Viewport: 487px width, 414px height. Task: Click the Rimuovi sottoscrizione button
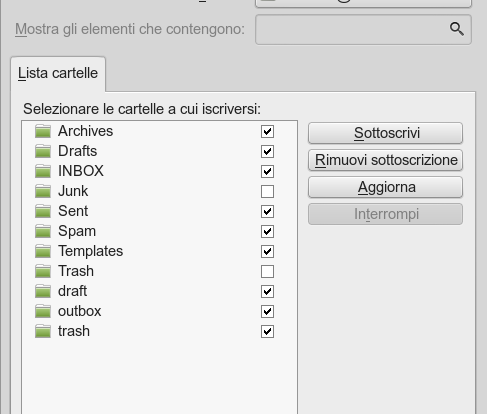pyautogui.click(x=386, y=160)
